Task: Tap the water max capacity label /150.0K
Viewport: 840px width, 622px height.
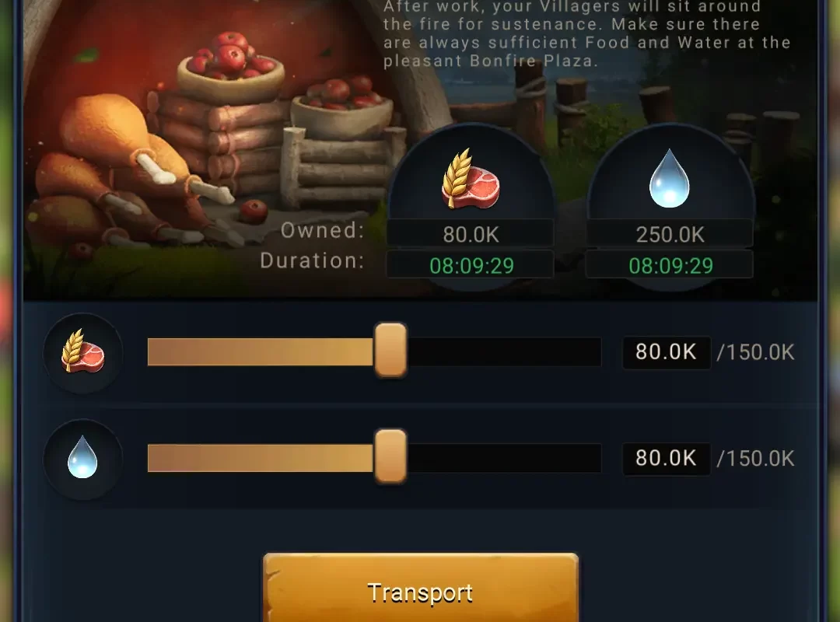Action: coord(755,458)
